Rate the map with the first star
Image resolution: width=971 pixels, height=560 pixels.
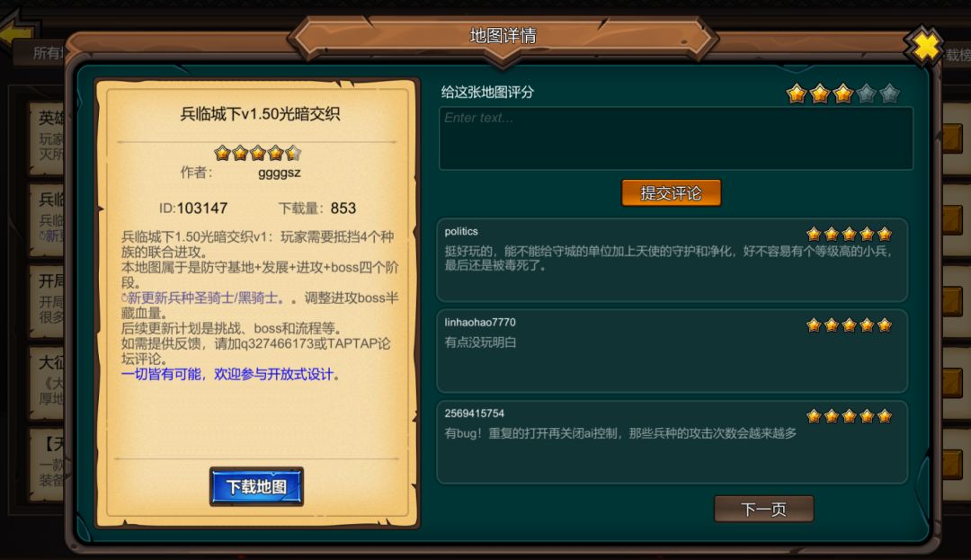point(797,94)
